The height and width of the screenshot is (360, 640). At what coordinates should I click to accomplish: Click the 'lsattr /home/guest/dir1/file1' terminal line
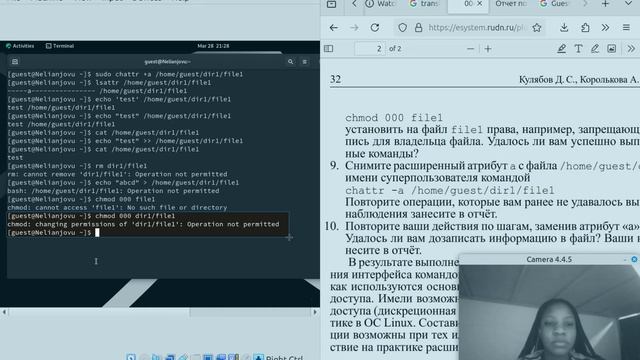[x=109, y=82]
